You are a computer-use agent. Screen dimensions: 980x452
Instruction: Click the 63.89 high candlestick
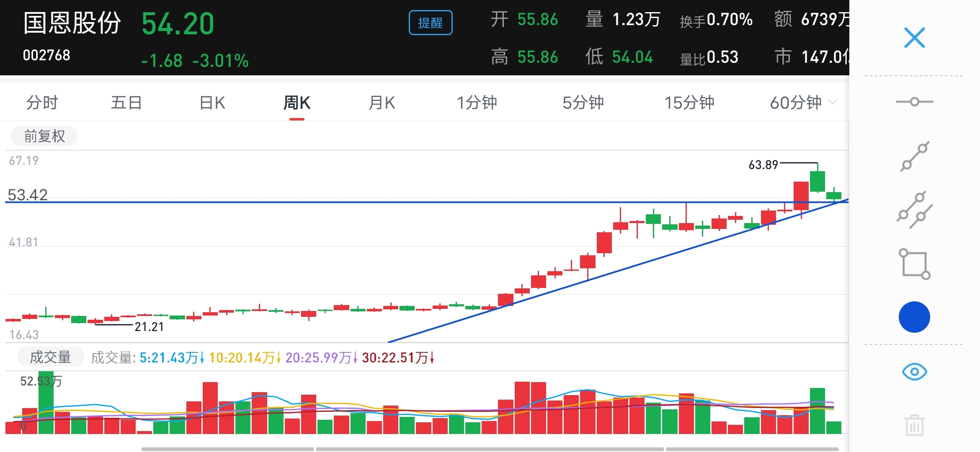[x=817, y=181]
